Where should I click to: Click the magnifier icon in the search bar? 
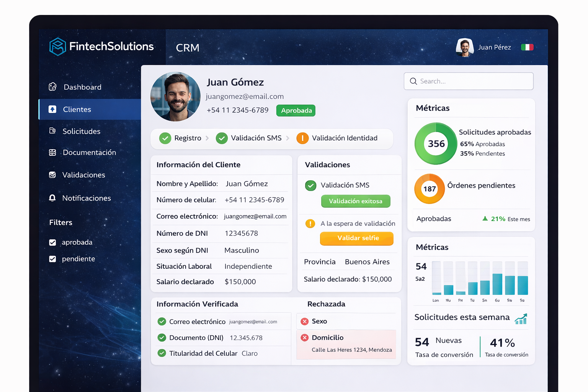[x=413, y=81]
